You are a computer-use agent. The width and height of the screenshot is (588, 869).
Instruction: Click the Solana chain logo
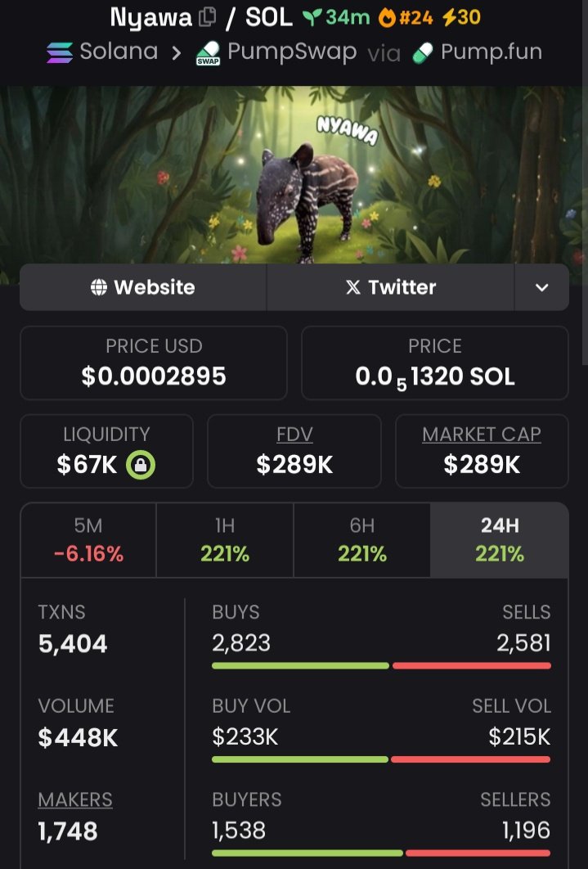(x=60, y=52)
